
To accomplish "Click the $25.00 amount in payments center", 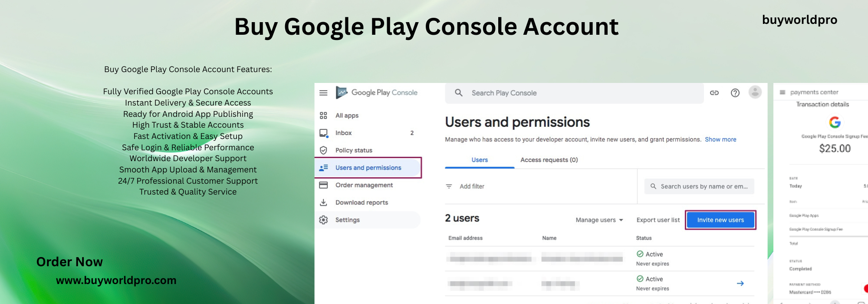I will (835, 149).
